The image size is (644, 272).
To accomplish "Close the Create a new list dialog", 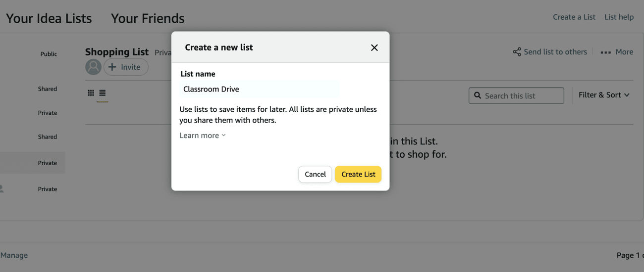I will click(374, 47).
